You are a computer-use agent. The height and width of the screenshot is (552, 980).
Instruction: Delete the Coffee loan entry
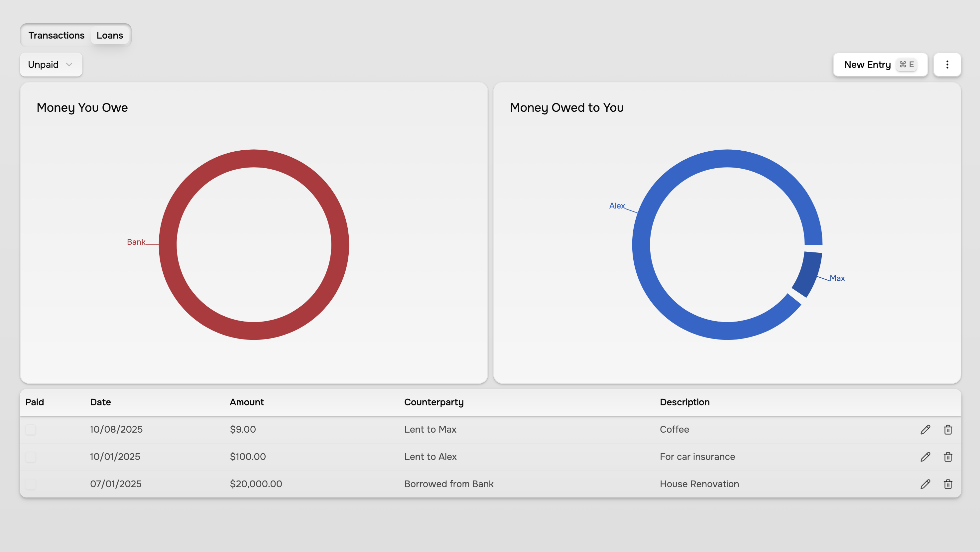(948, 430)
